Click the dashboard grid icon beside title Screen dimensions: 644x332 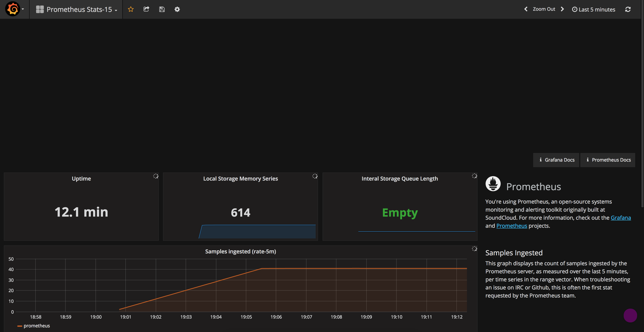(40, 9)
